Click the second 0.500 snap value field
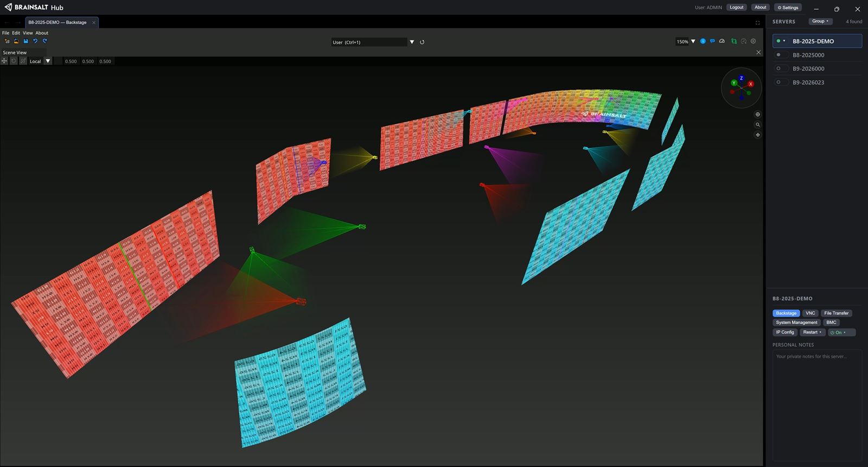The image size is (868, 467). [88, 61]
